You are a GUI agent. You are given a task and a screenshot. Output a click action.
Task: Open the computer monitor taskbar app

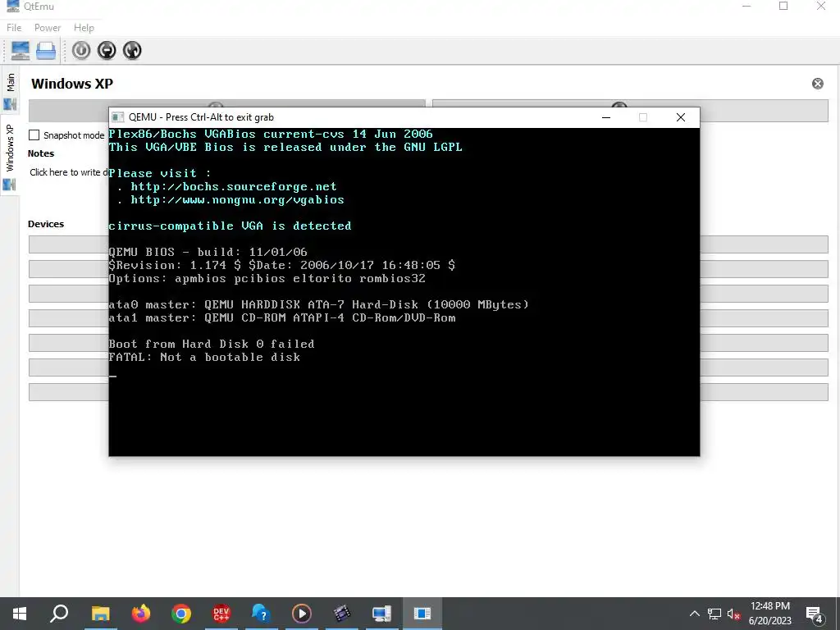click(382, 614)
